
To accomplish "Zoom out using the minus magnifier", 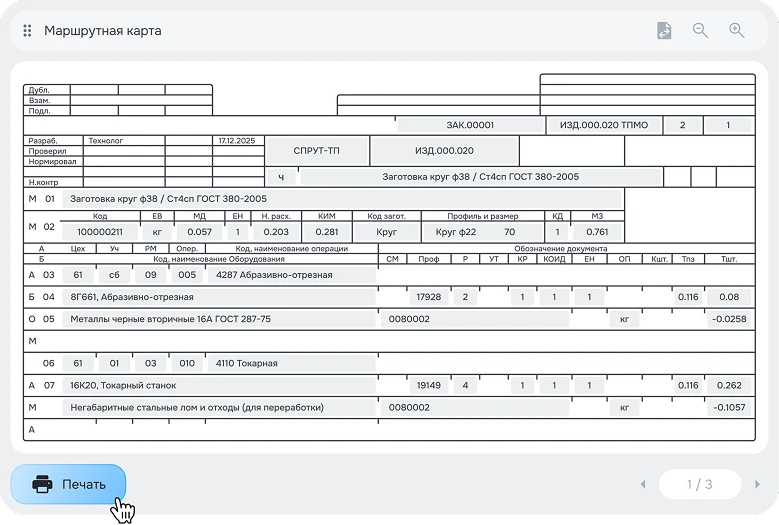I will pos(700,31).
